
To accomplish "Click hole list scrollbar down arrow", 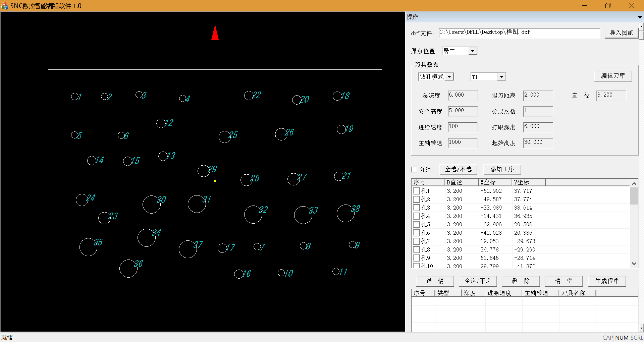I will (634, 264).
